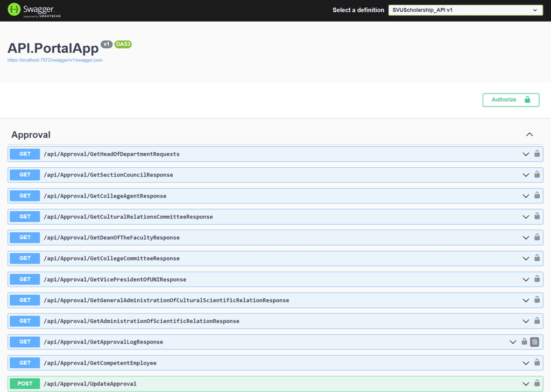This screenshot has height=392, width=551.
Task: Click the /api/Approval/GetCollegeCommitteeResponse path
Action: point(112,259)
